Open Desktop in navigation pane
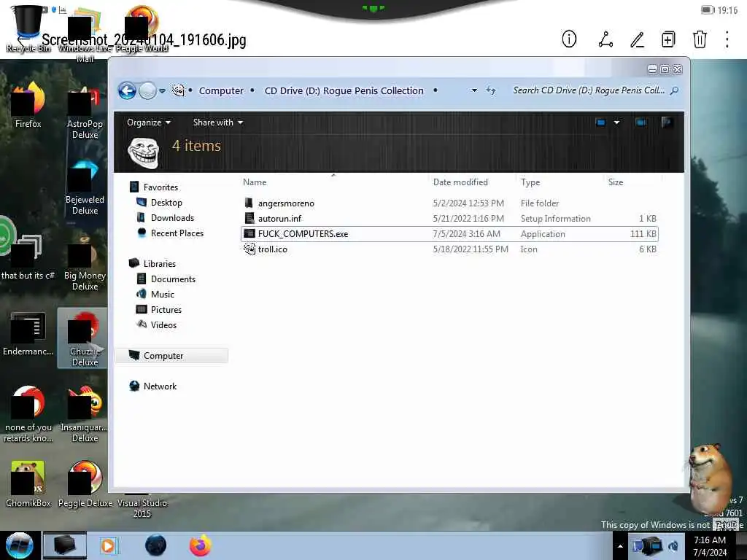The image size is (747, 560). pyautogui.click(x=166, y=203)
